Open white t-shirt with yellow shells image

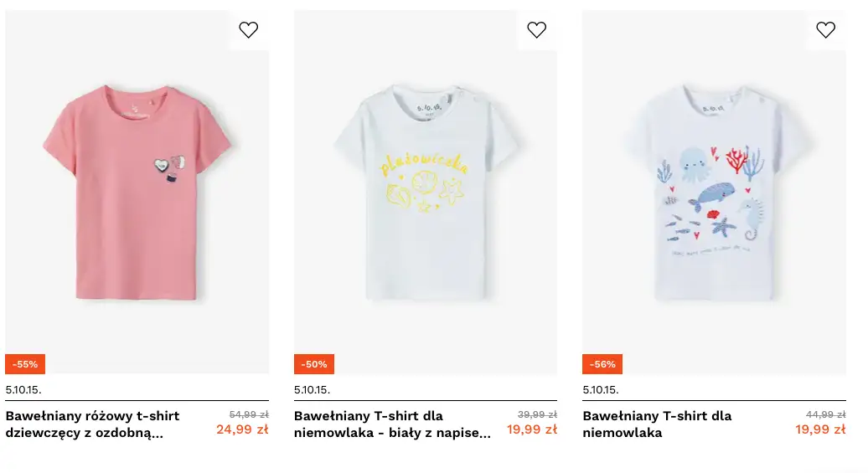(425, 193)
